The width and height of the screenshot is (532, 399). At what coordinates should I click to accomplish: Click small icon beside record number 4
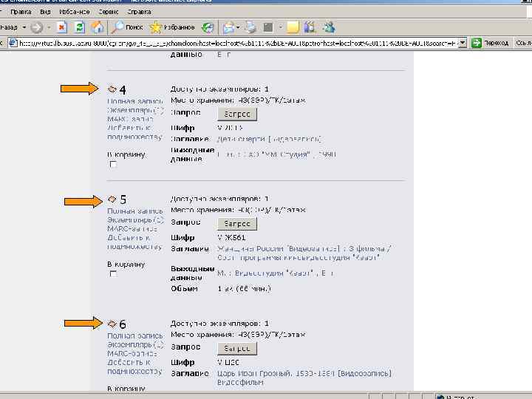[x=112, y=89]
